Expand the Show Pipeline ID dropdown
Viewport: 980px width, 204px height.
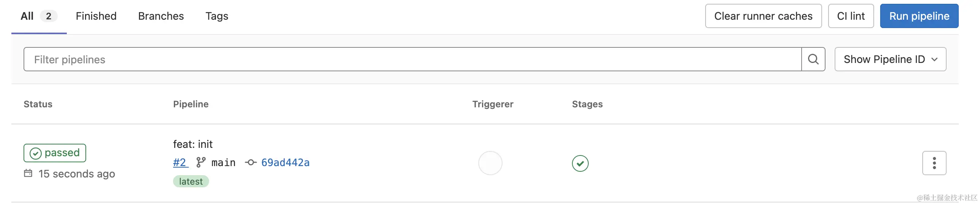point(890,59)
